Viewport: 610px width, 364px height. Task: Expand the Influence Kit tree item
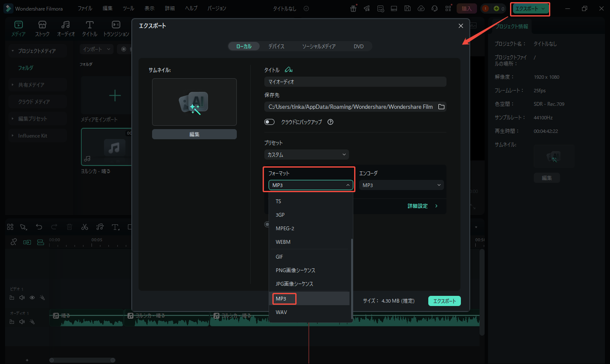coord(13,135)
